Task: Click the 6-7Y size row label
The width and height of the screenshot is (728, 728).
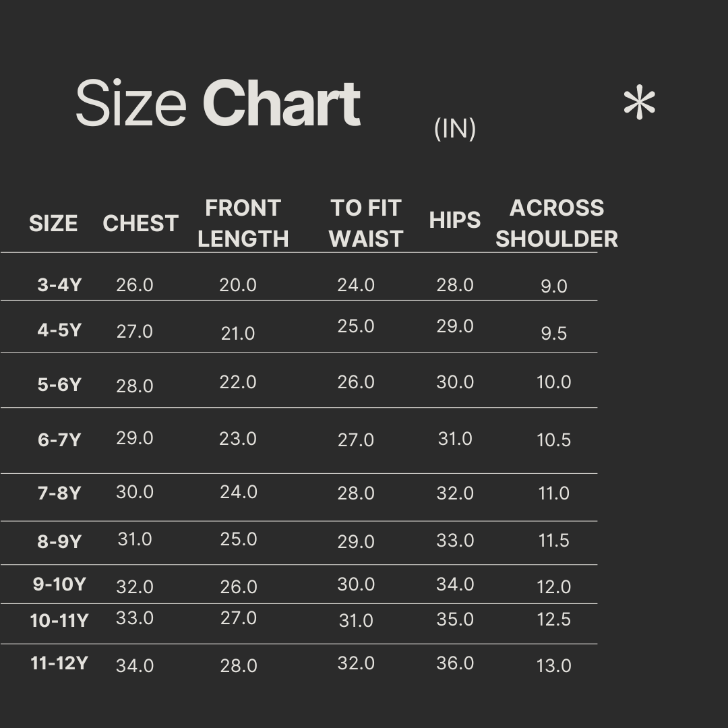Action: tap(59, 440)
